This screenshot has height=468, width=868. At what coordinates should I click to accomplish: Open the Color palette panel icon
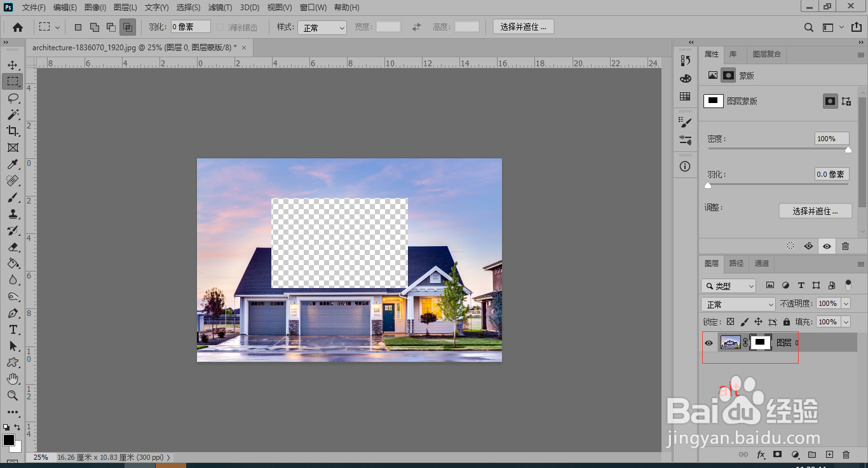tap(685, 78)
